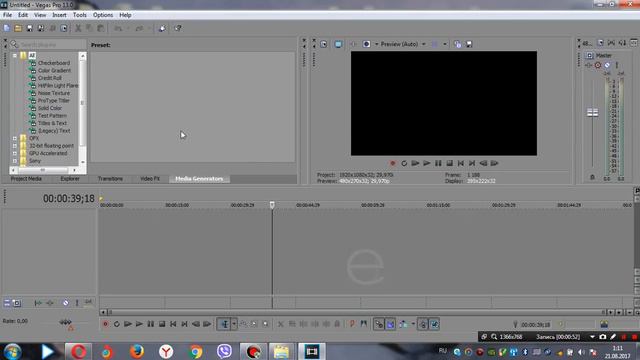Click the Cut scissors icon in main toolbar

click(78, 28)
